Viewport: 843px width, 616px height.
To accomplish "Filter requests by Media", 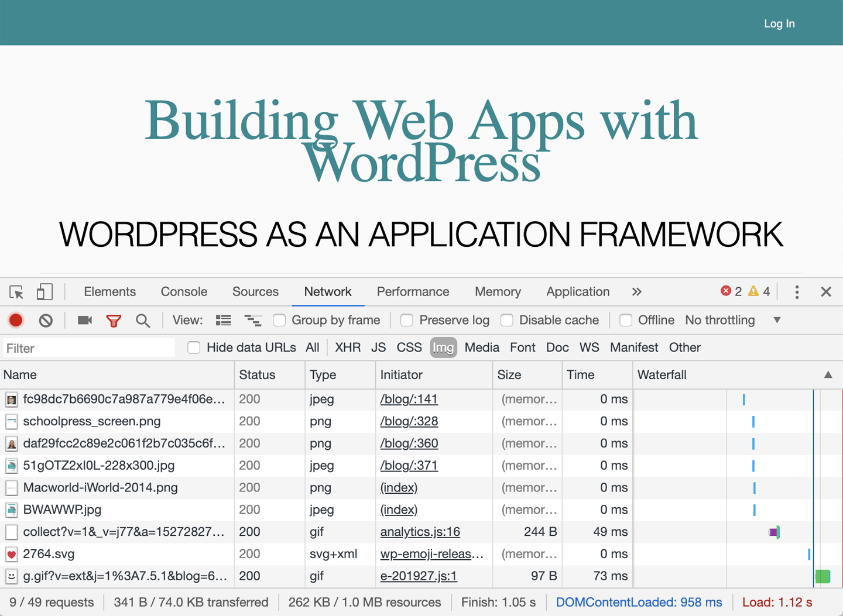I will point(482,347).
